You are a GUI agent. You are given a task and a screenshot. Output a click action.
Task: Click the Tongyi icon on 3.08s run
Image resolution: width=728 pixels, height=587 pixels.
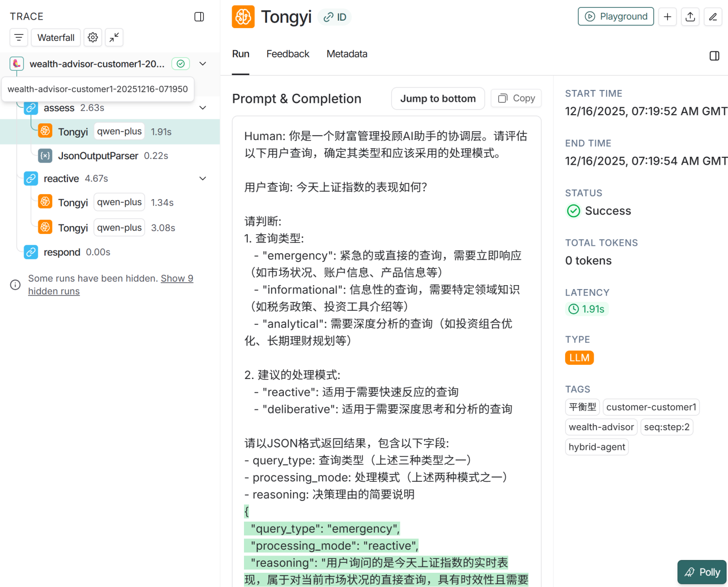coord(45,227)
